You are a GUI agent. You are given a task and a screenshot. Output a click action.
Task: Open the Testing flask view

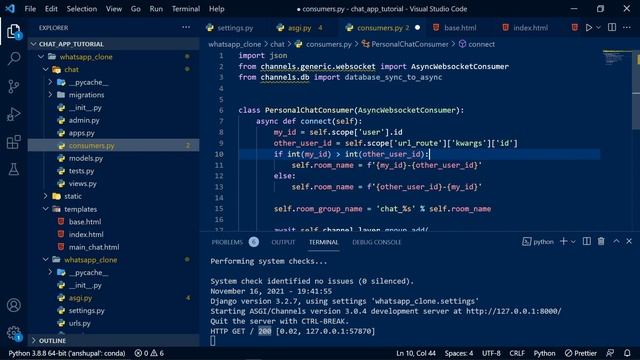click(13, 169)
